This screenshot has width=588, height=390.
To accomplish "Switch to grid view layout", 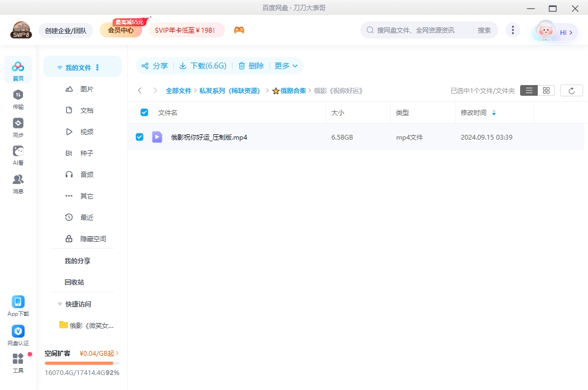I will pos(546,90).
